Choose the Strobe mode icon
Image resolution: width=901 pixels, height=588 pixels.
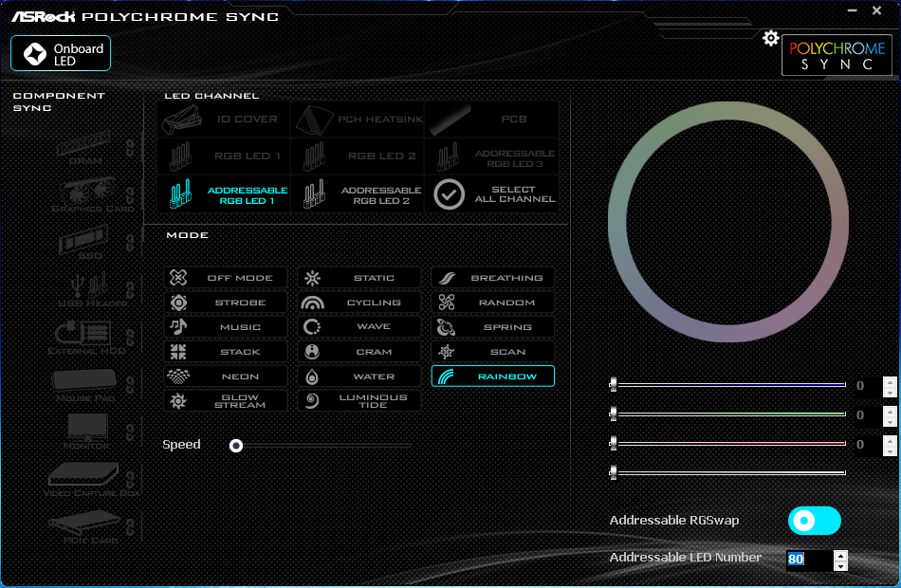pos(178,303)
